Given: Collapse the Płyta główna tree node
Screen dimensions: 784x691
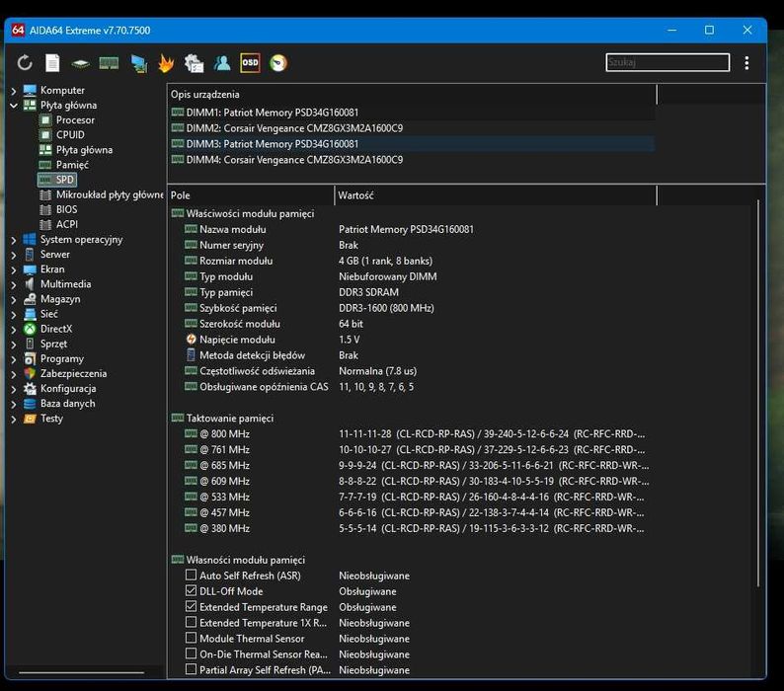Looking at the screenshot, I should click(14, 105).
